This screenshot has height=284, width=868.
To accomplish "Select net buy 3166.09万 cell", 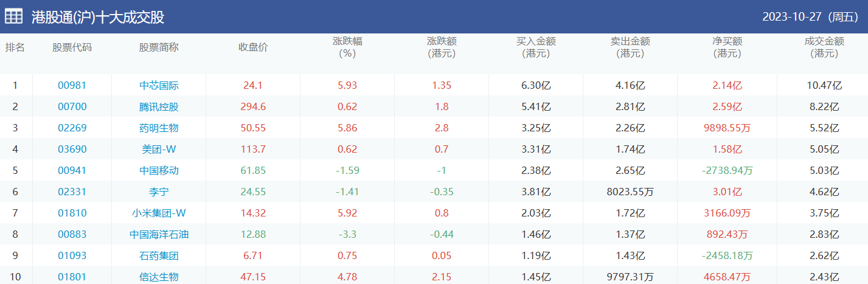I will pyautogui.click(x=727, y=213).
